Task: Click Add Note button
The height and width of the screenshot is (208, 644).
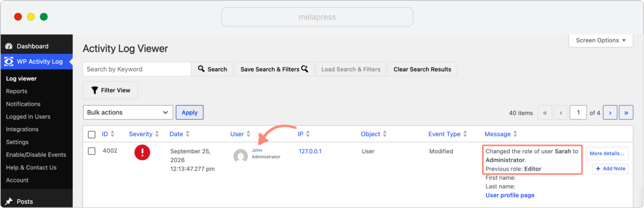Action: pyautogui.click(x=610, y=168)
